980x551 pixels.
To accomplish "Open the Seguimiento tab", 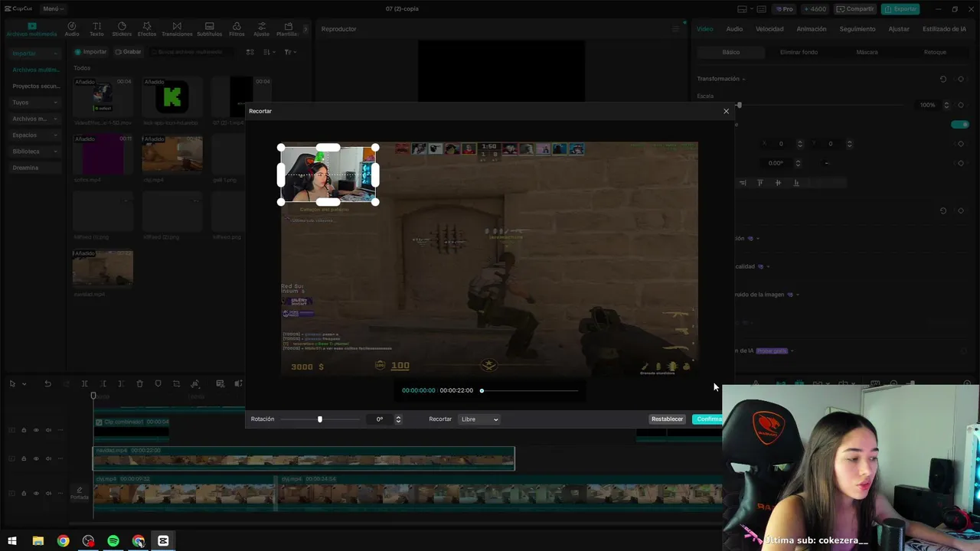I will (x=857, y=29).
